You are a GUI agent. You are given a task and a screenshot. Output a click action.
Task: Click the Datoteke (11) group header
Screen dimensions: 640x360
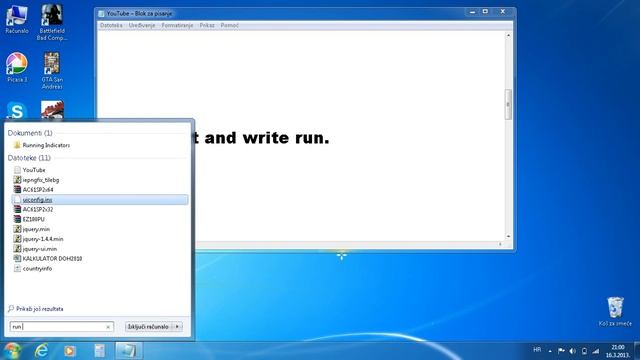(x=29, y=158)
